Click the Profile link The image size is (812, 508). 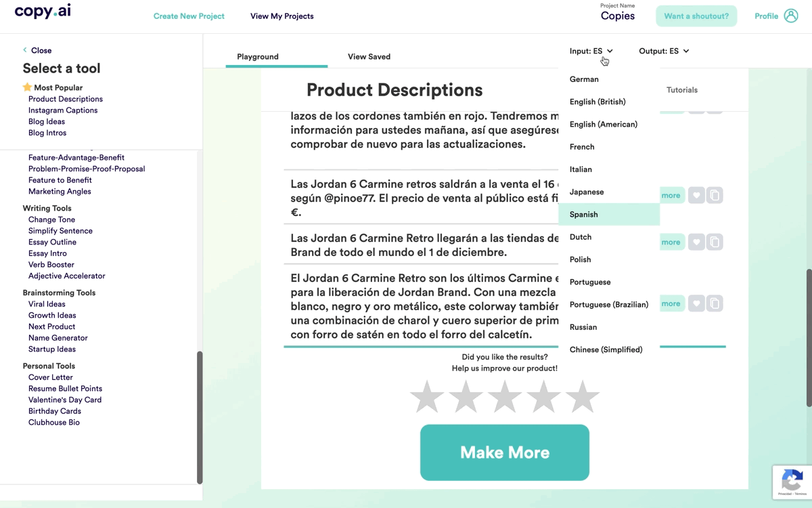[x=766, y=16]
